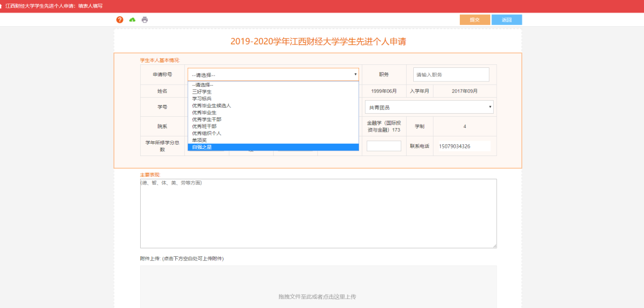The image size is (644, 308).
Task: Select 优秀组织个人 option
Action: pyautogui.click(x=273, y=133)
